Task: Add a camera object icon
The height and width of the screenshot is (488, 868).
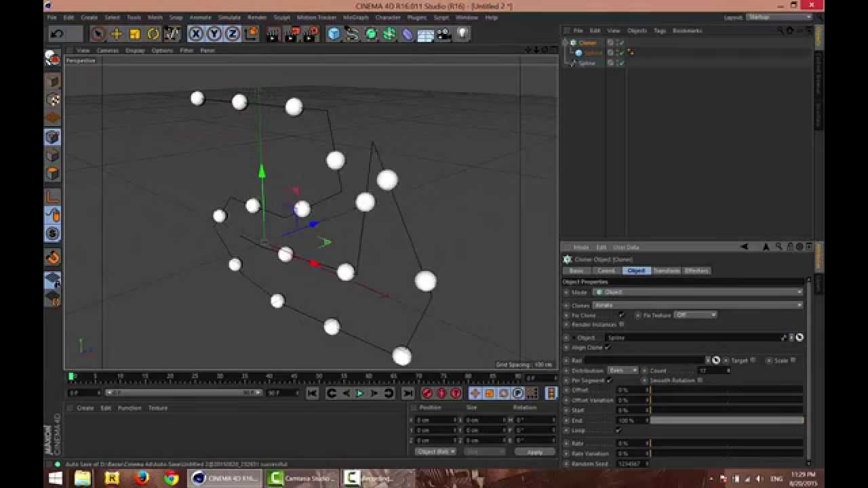Action: [x=444, y=33]
